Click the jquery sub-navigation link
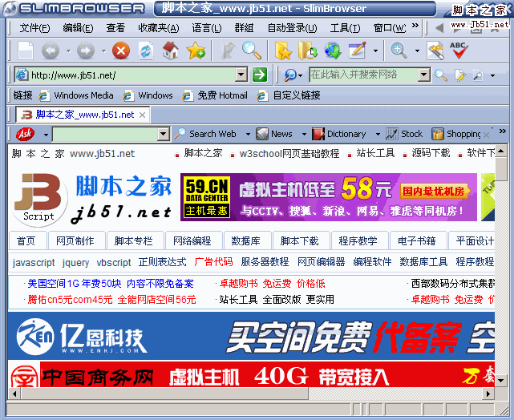514x420 pixels. pos(75,262)
